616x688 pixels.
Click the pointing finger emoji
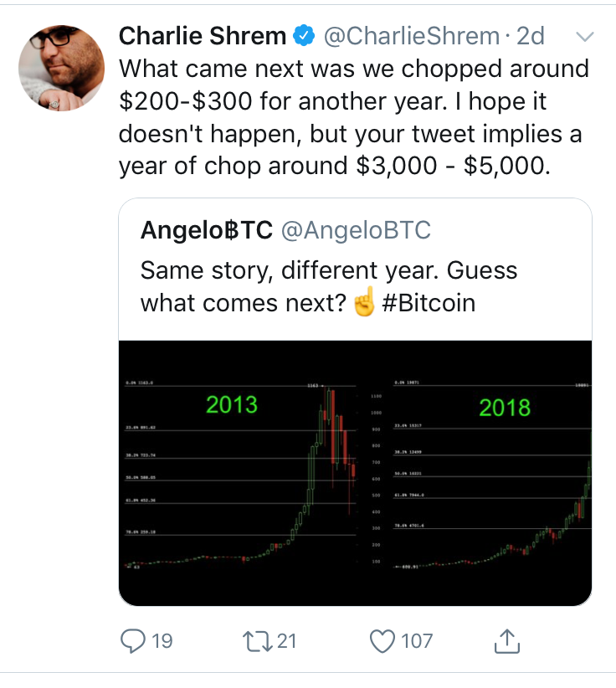point(364,301)
